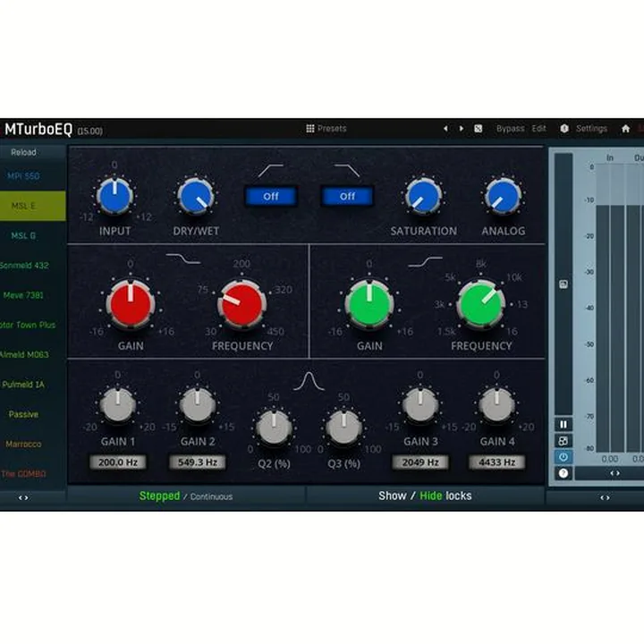Open Settings hexagon icon
This screenshot has width=644, height=644.
click(564, 129)
